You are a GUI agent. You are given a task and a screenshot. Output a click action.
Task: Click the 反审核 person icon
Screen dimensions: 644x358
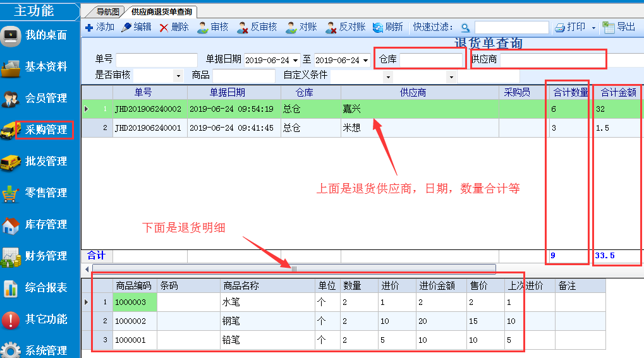click(x=242, y=28)
